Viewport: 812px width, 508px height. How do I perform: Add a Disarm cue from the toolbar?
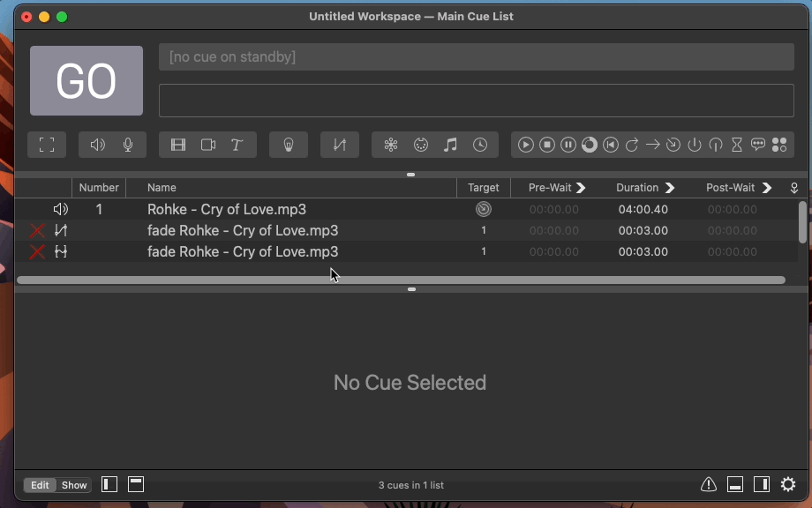[716, 145]
